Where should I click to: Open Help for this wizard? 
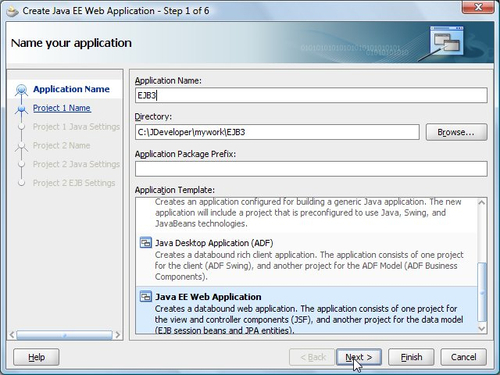[36, 357]
